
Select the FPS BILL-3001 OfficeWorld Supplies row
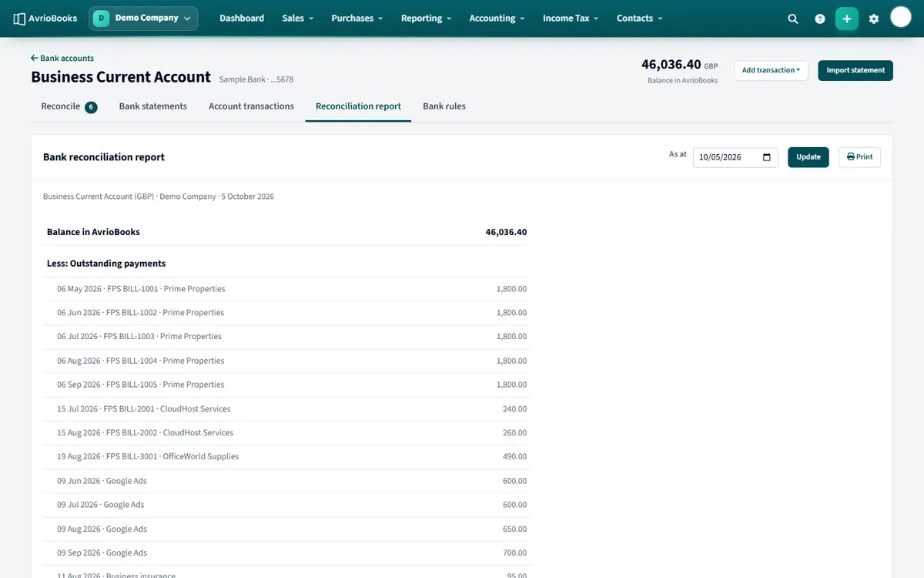[x=286, y=457]
